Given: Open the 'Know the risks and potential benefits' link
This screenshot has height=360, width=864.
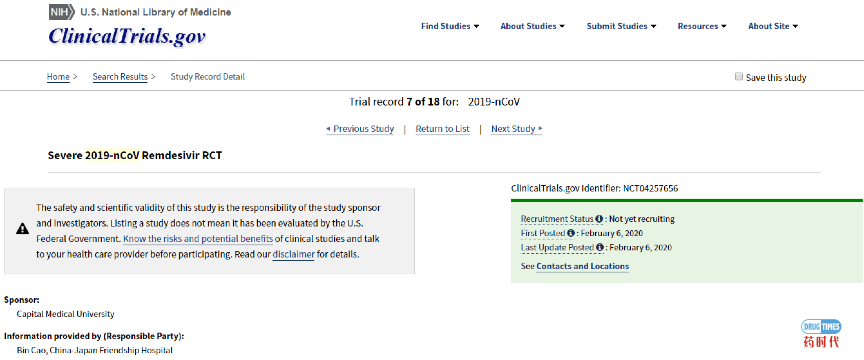Looking at the screenshot, I should pos(198,239).
